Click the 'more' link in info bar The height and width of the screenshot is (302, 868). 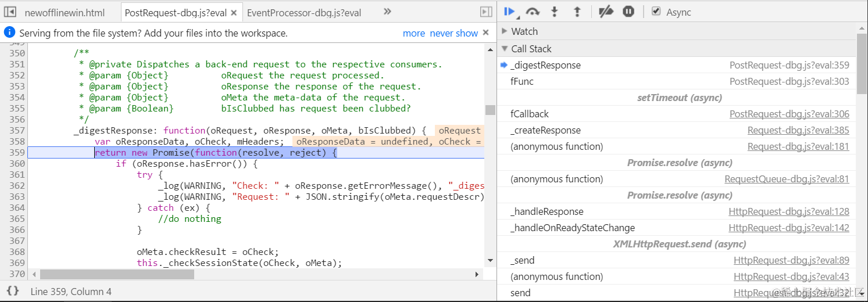point(414,33)
